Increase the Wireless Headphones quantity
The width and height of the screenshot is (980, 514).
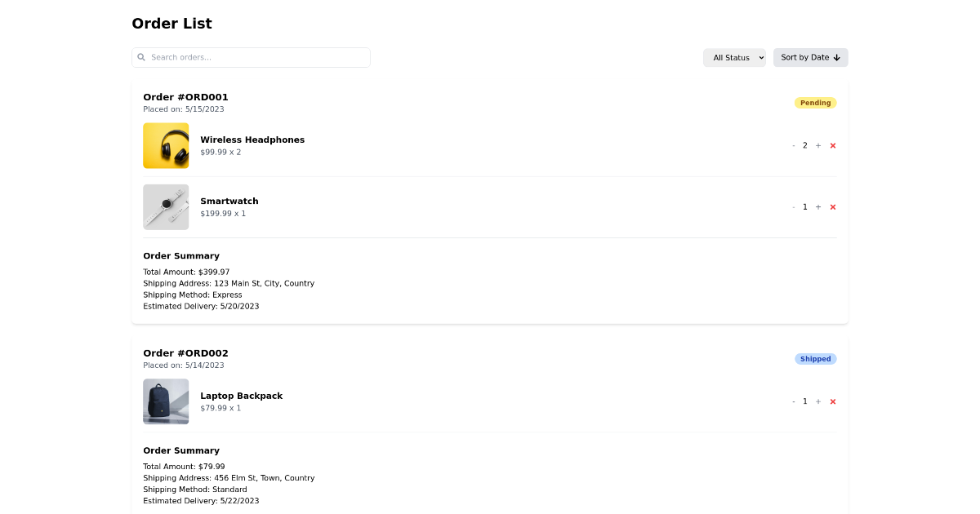point(817,145)
